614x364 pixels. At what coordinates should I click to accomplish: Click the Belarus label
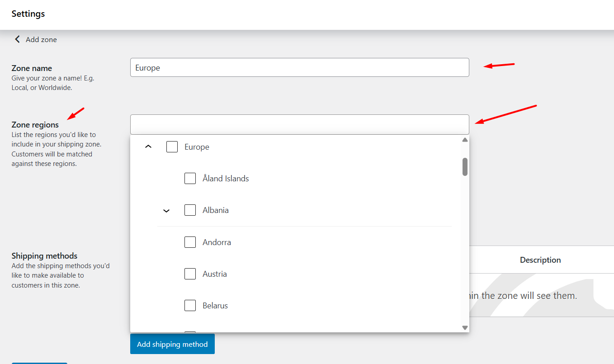point(215,306)
